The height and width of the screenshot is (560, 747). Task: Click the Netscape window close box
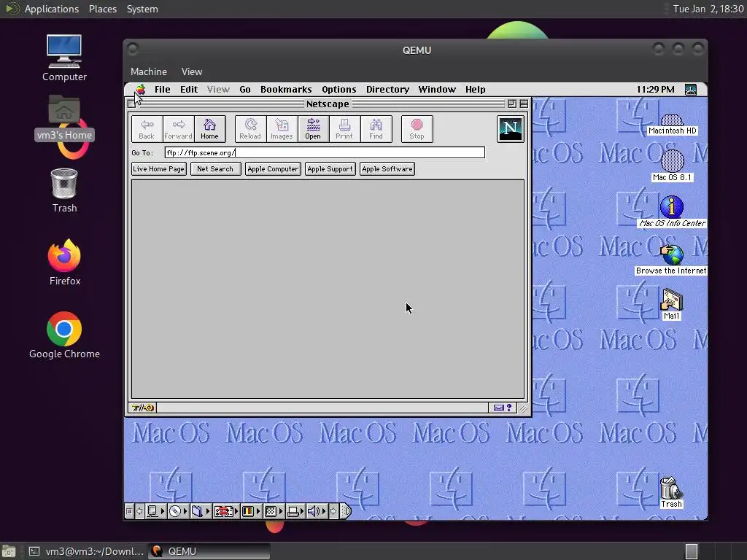131,104
